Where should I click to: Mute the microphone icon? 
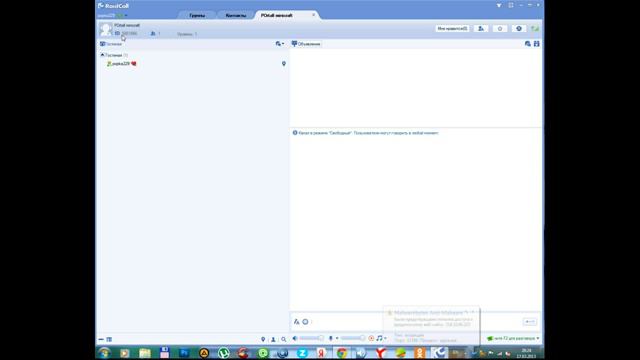pos(331,338)
